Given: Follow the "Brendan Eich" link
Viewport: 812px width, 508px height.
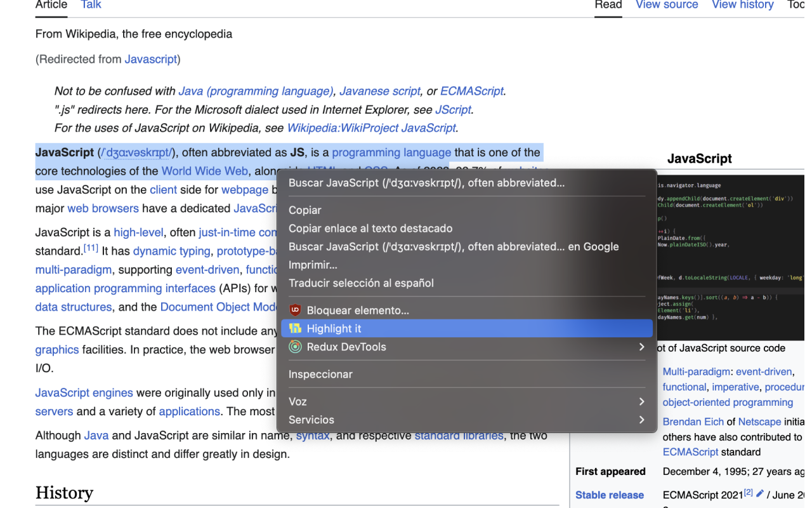Looking at the screenshot, I should click(x=693, y=422).
